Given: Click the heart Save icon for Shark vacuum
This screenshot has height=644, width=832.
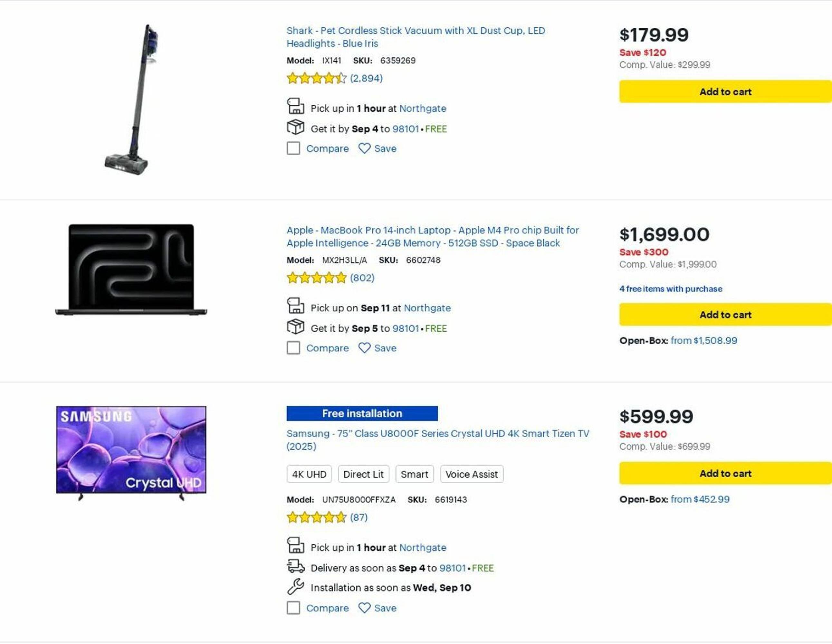Looking at the screenshot, I should tap(364, 148).
